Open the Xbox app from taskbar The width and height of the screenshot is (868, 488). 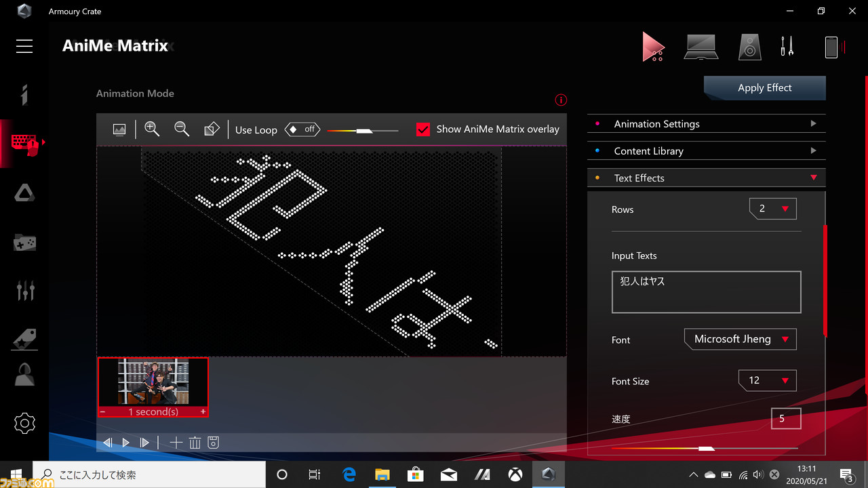click(515, 475)
